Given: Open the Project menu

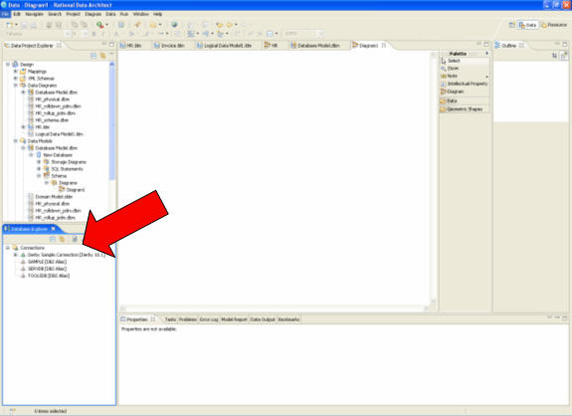Looking at the screenshot, I should click(x=73, y=14).
